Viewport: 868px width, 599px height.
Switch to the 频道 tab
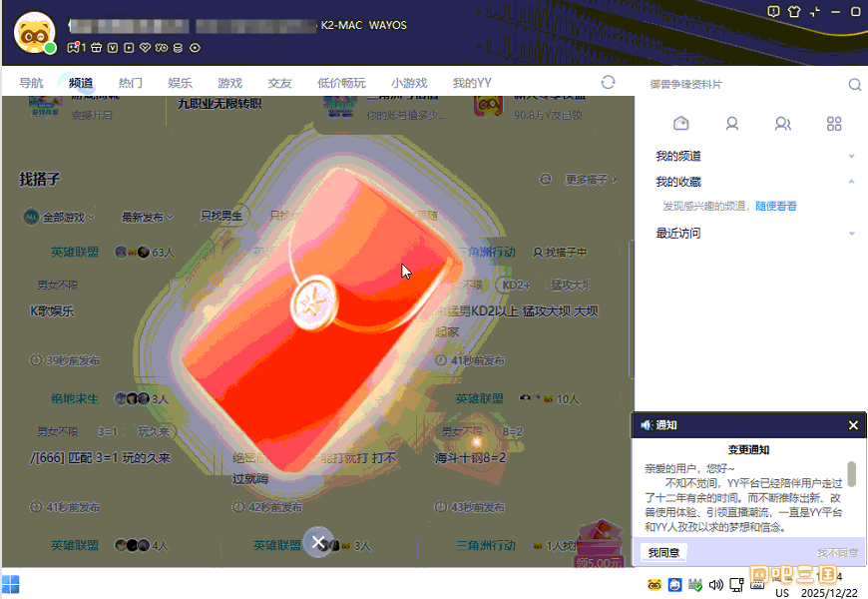click(x=81, y=83)
